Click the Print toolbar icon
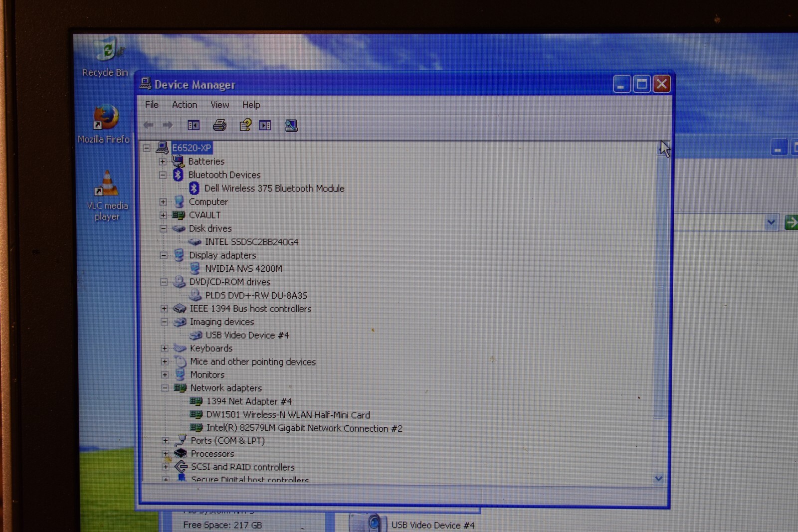 coord(219,125)
